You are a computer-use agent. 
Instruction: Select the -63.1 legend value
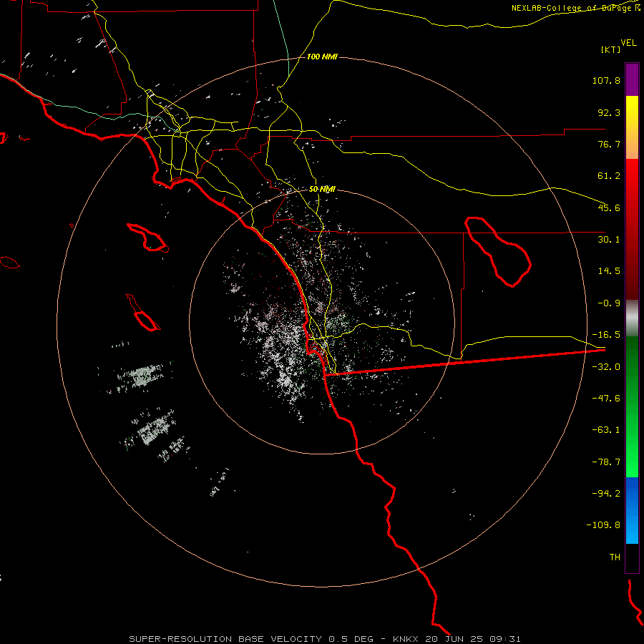point(606,430)
